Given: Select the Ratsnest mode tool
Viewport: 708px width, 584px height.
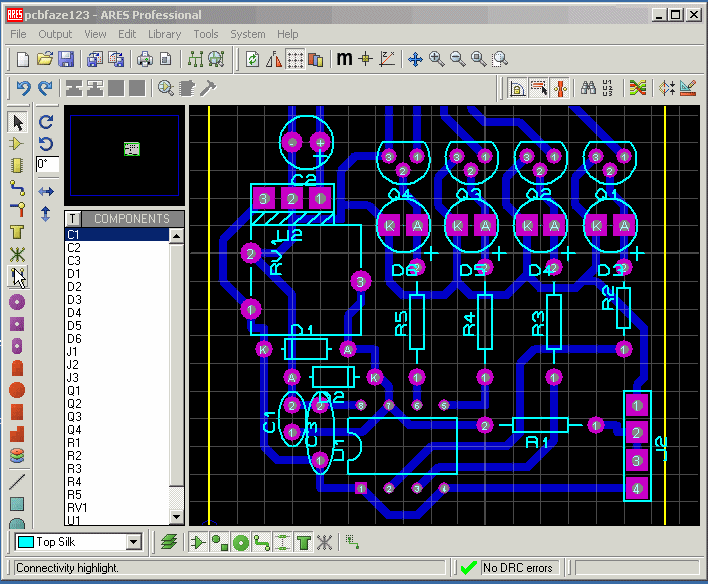Looking at the screenshot, I should click(x=18, y=254).
